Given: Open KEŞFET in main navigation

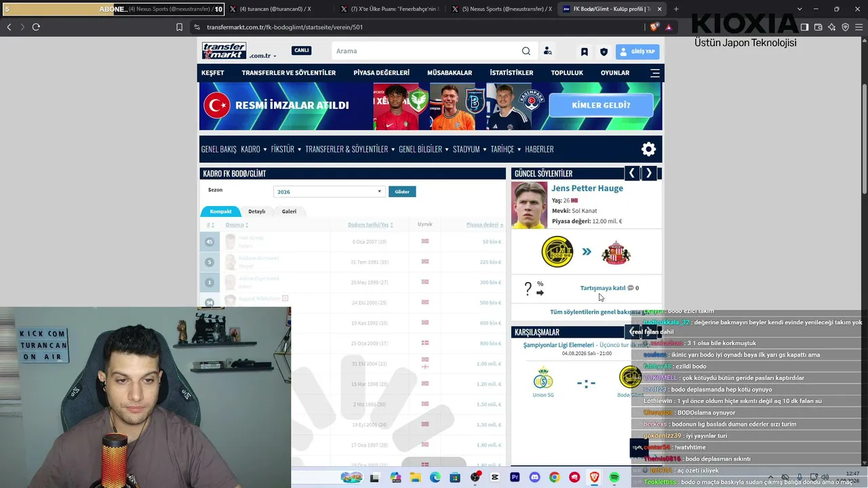Looking at the screenshot, I should pos(213,73).
